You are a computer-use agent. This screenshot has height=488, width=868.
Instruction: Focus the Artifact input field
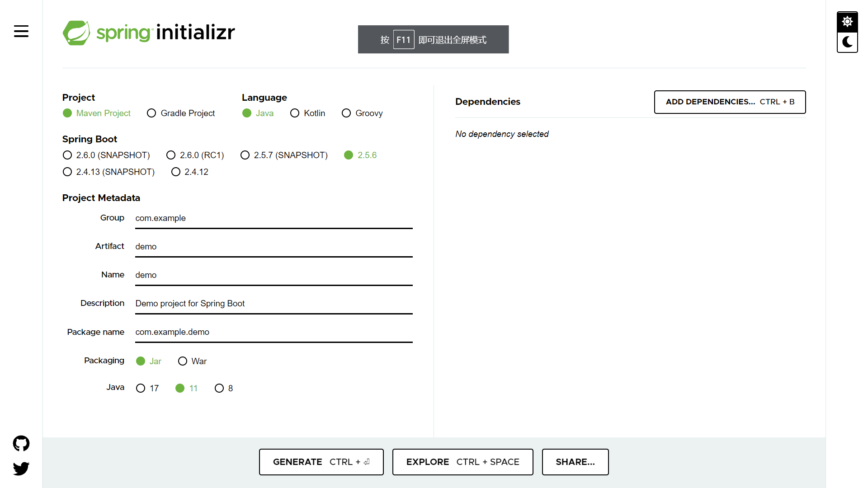point(274,247)
